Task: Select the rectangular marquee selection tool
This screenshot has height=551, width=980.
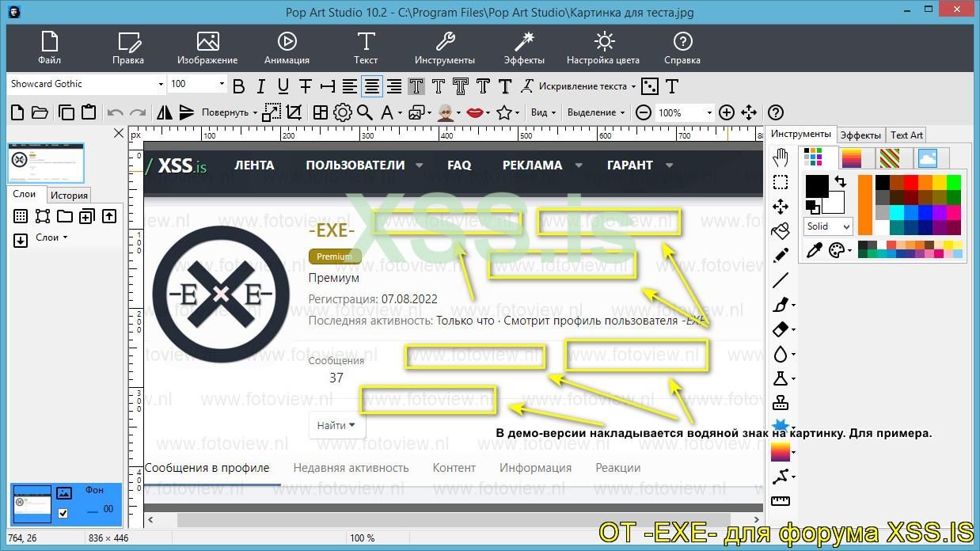Action: pos(781,182)
